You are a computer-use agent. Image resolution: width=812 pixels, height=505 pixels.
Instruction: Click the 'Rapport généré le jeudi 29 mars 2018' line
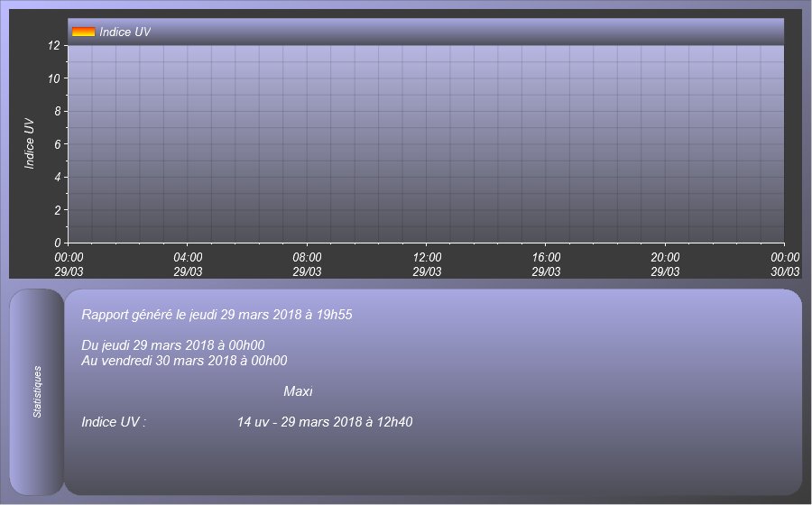[x=217, y=315]
